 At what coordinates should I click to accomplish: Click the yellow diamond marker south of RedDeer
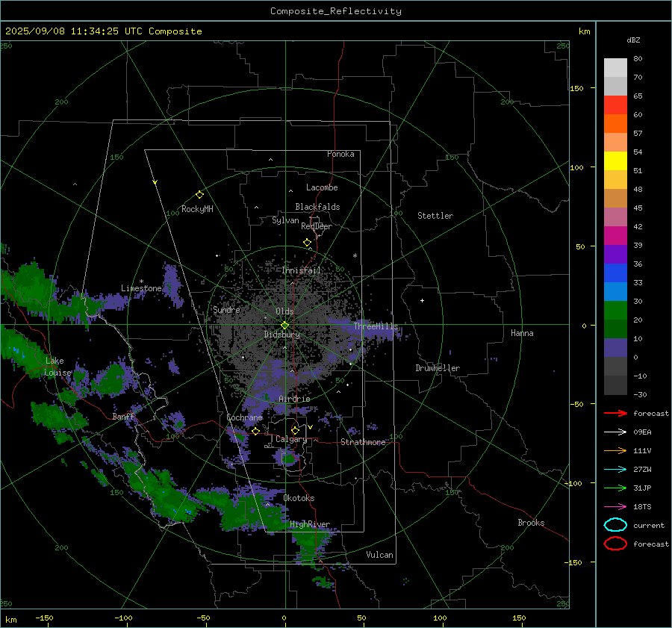click(x=308, y=243)
